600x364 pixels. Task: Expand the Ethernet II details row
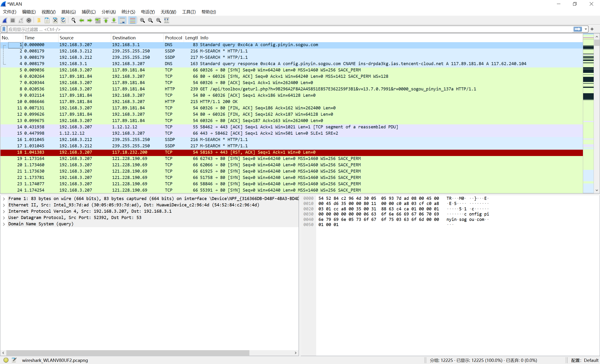click(x=4, y=205)
